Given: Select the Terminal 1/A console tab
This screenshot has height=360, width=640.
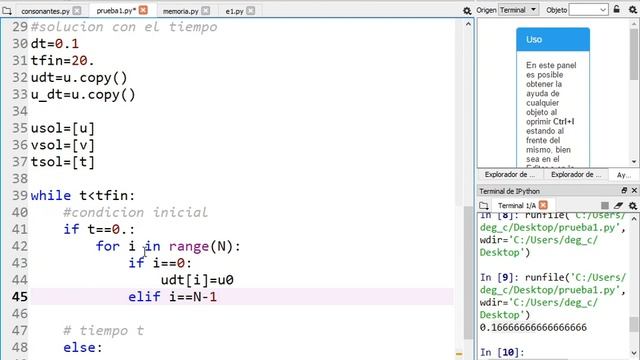Looking at the screenshot, I should click(x=516, y=205).
